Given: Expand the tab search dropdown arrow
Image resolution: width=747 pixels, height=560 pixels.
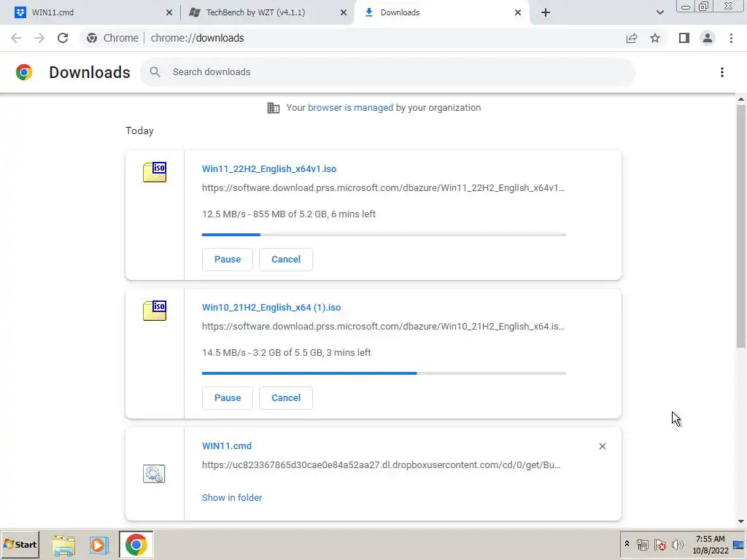Looking at the screenshot, I should tap(659, 12).
